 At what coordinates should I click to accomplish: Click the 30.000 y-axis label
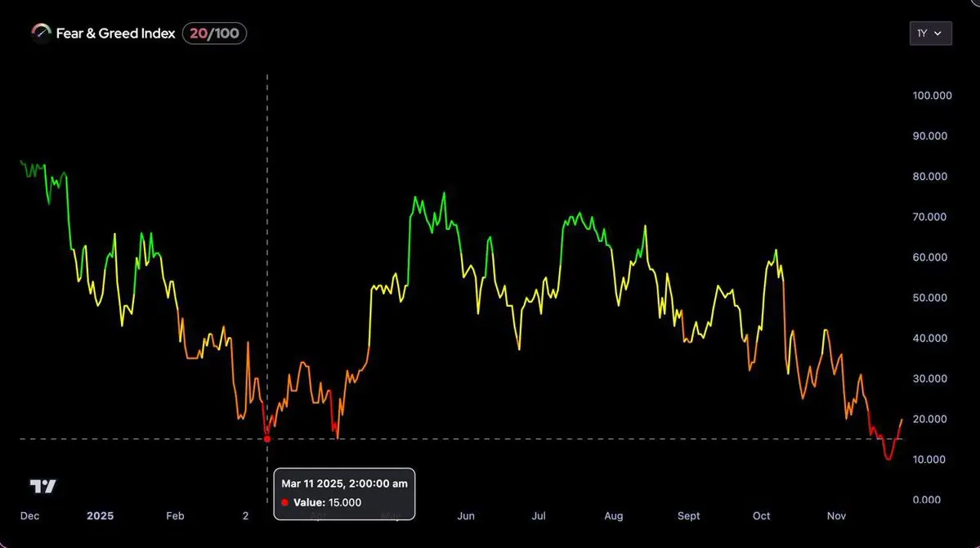pos(929,379)
